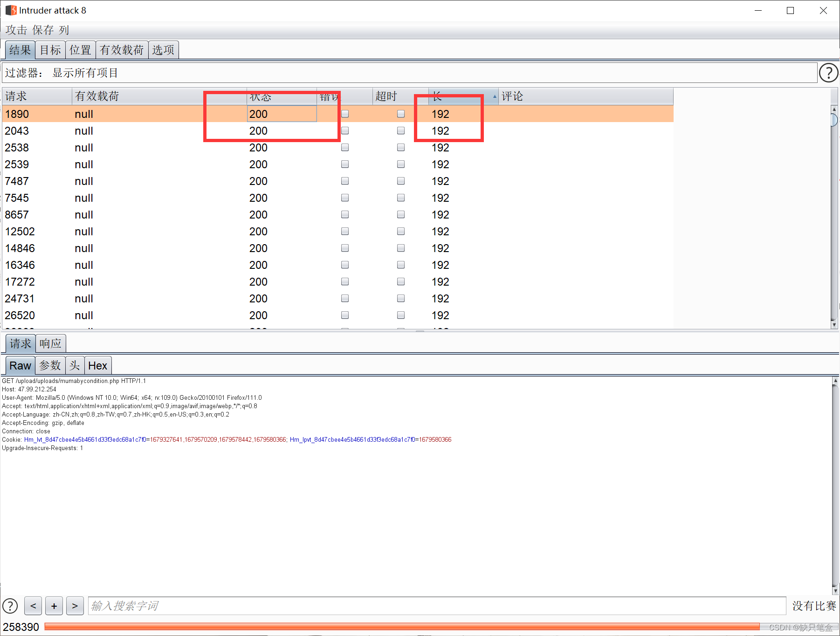Viewport: 840px width, 636px height.
Task: Click the search term input field
Action: pos(437,606)
